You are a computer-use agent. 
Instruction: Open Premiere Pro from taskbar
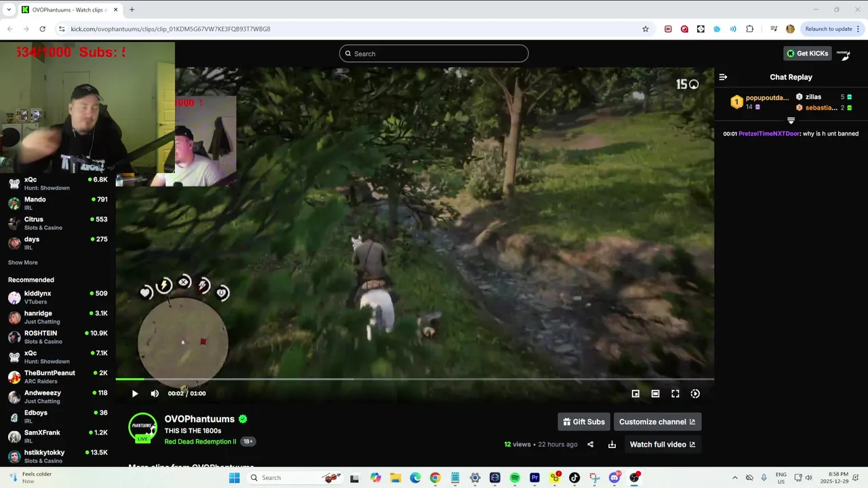tap(534, 478)
